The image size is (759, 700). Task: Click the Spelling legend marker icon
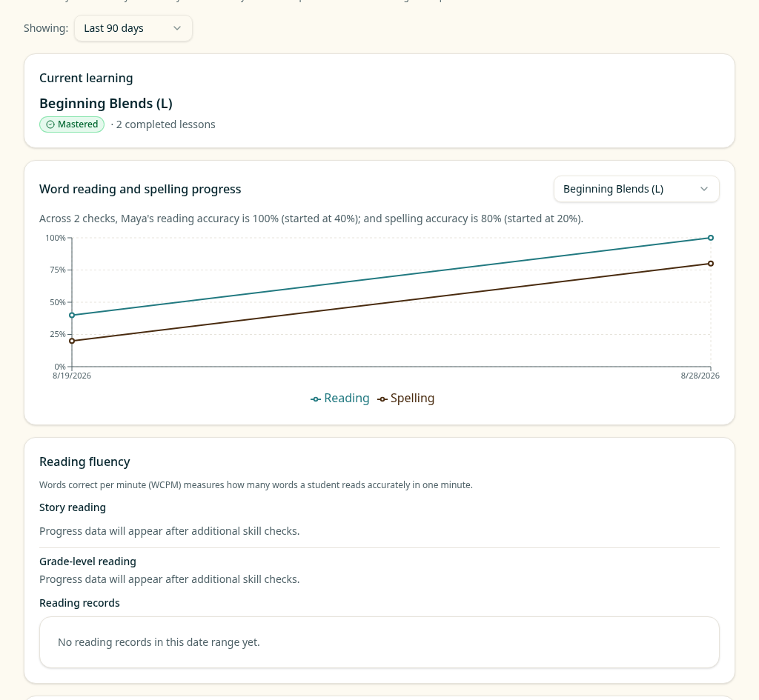(x=382, y=399)
